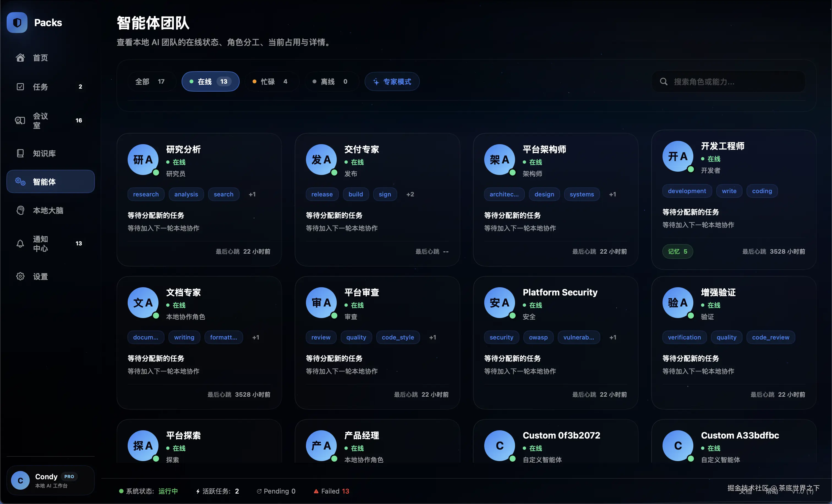Image resolution: width=832 pixels, height=504 pixels.
Task: Open 知识库 in the sidebar
Action: pyautogui.click(x=51, y=153)
